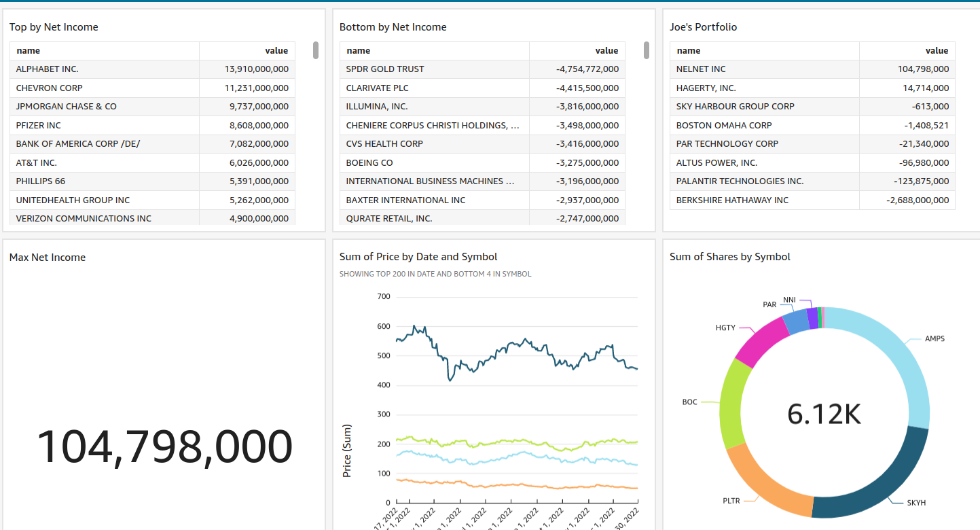The height and width of the screenshot is (530, 980).
Task: Click the QURATE RETAIL, INC. cell
Action: pyautogui.click(x=435, y=219)
